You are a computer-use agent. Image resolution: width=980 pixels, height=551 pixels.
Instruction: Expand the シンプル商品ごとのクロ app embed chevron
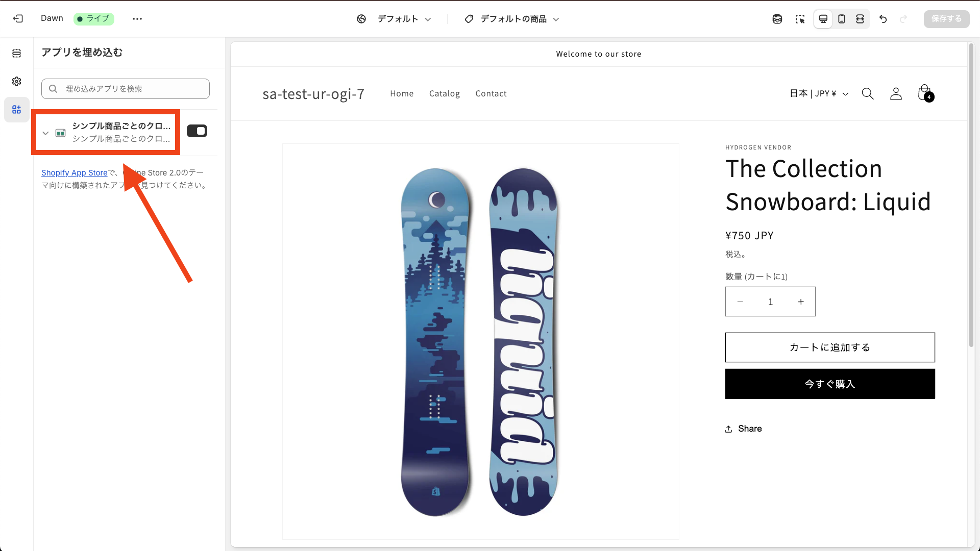click(x=45, y=133)
